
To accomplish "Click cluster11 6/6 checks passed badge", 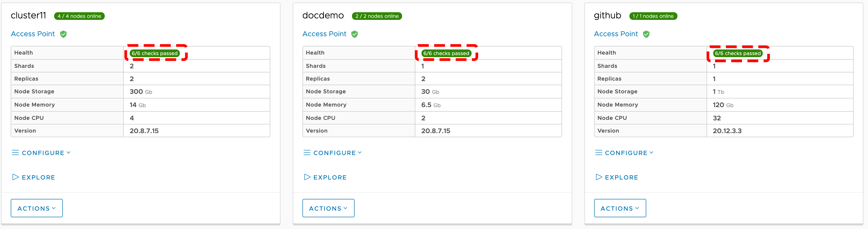I will [x=155, y=53].
